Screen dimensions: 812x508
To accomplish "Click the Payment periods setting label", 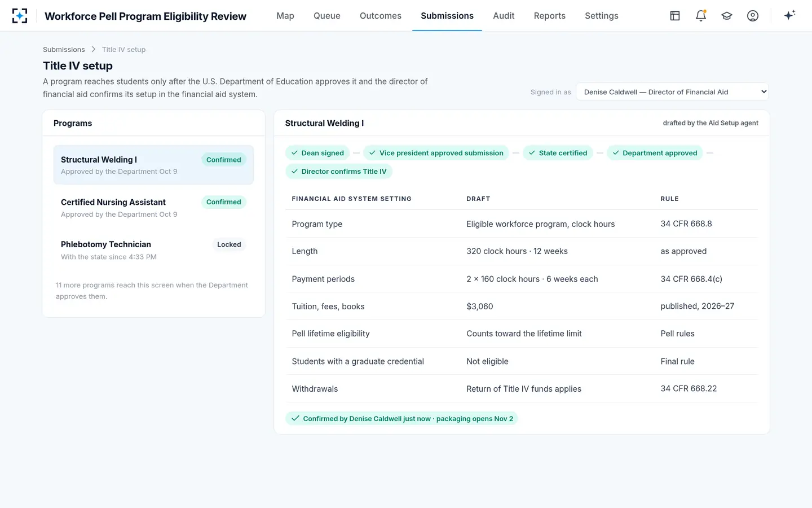I will tap(323, 279).
